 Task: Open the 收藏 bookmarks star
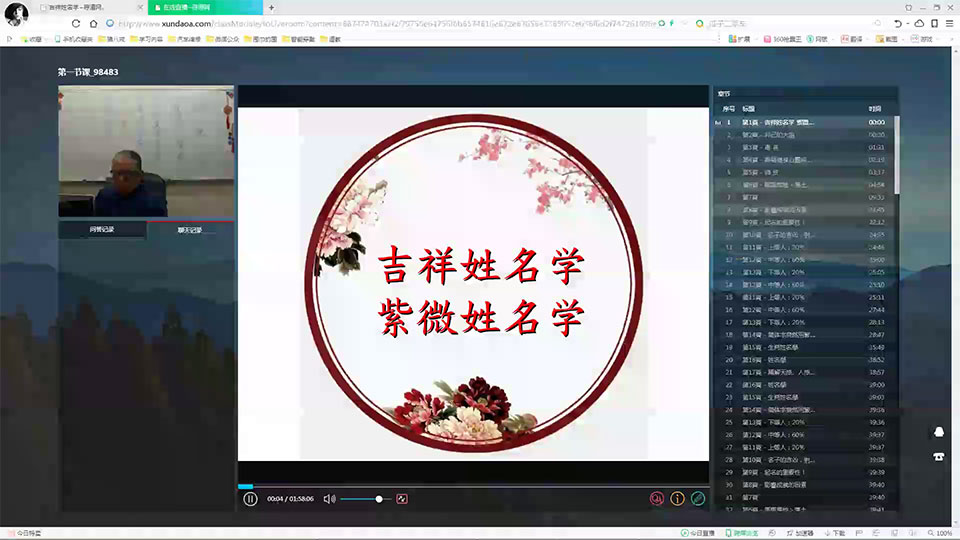pos(31,39)
